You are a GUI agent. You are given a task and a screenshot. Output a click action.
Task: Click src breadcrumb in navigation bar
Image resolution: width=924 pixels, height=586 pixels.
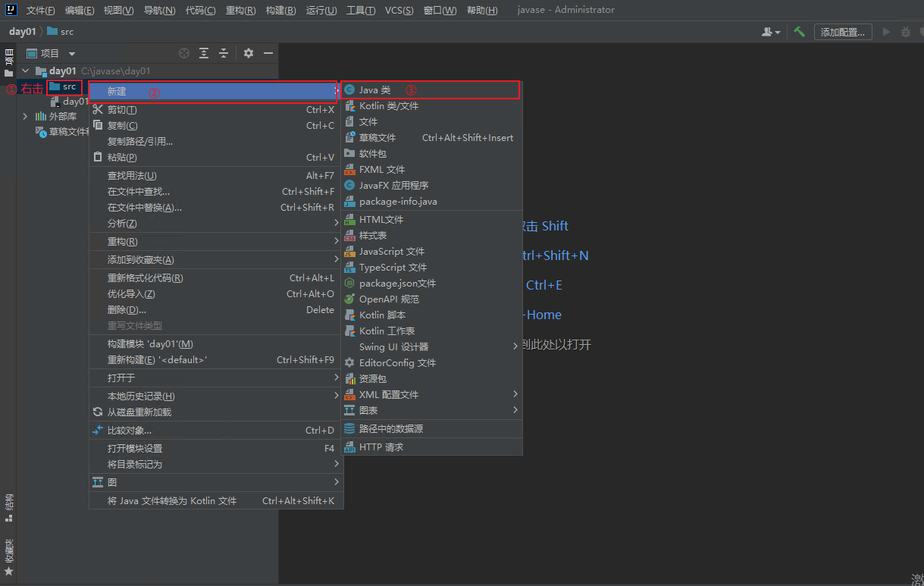(x=61, y=32)
